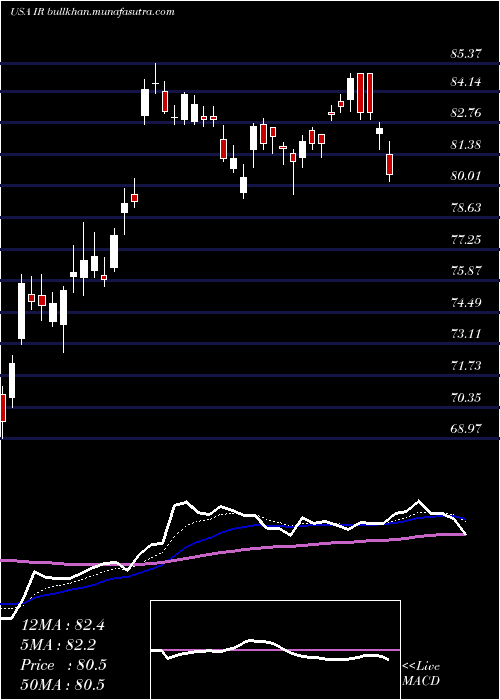
Task: Click inside the MACD inset chart
Action: 275,650
